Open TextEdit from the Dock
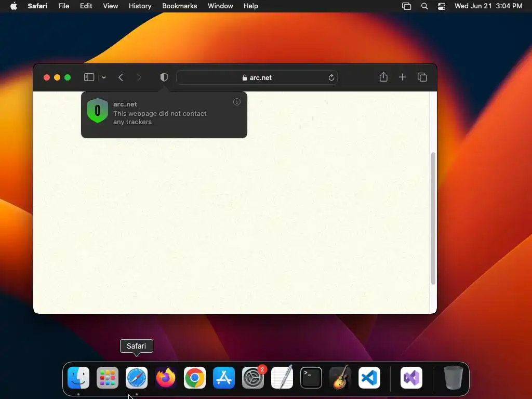Viewport: 532px width, 399px height. click(x=282, y=378)
